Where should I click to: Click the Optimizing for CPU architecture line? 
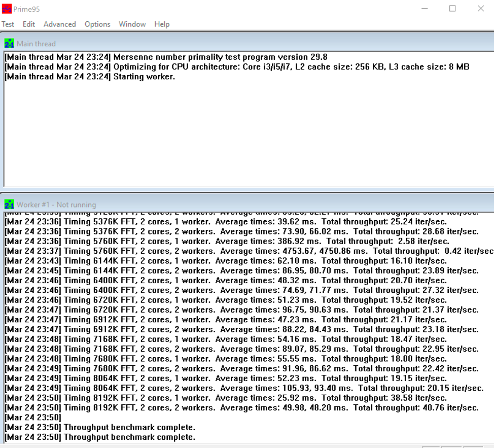pos(237,67)
